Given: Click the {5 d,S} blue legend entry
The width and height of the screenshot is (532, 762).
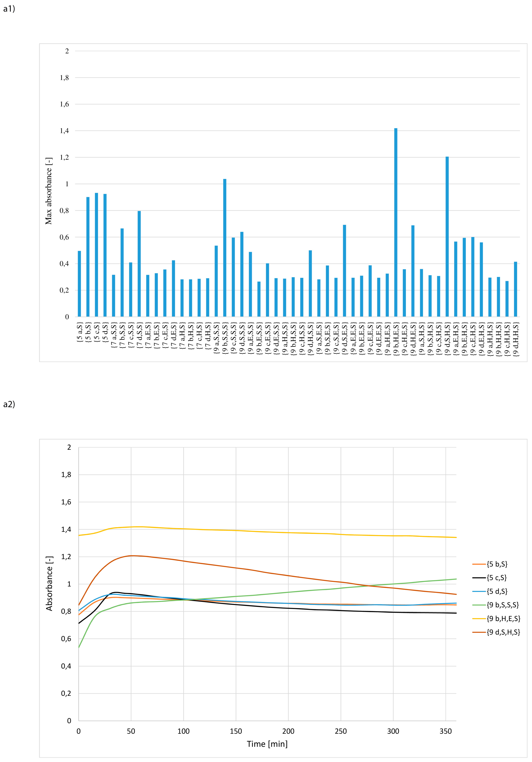Looking at the screenshot, I should pos(497,591).
